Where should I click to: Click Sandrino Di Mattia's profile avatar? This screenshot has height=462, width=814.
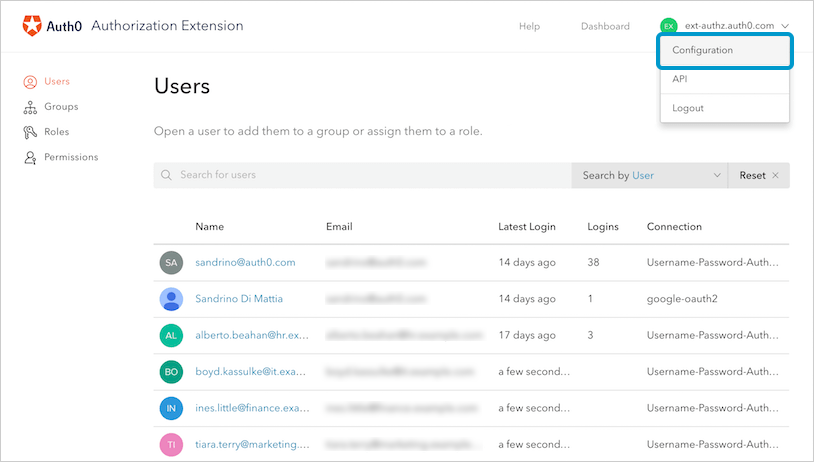point(171,299)
